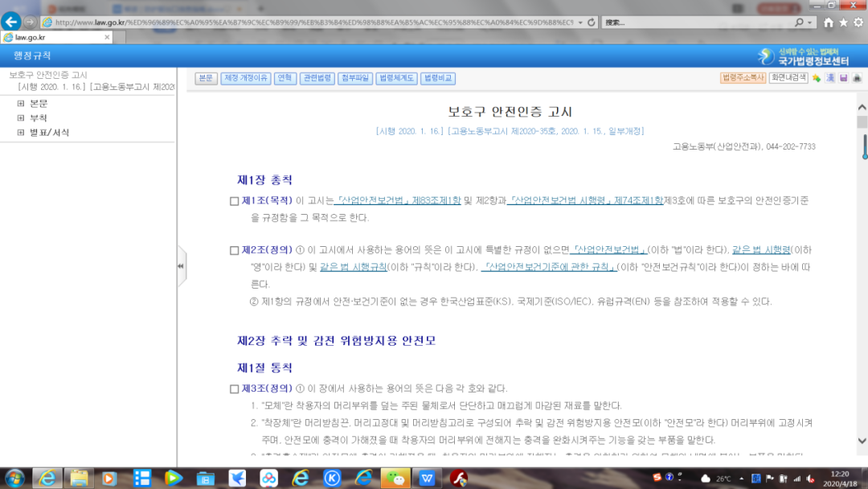Tick the checkbox beside 제2조(정의)
Screen dimensions: 868x489
pos(234,250)
